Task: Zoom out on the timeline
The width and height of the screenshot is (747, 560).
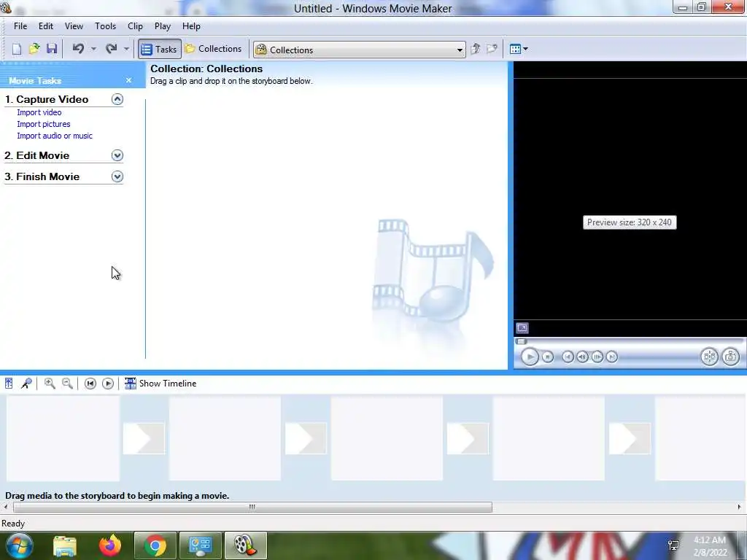Action: tap(67, 384)
